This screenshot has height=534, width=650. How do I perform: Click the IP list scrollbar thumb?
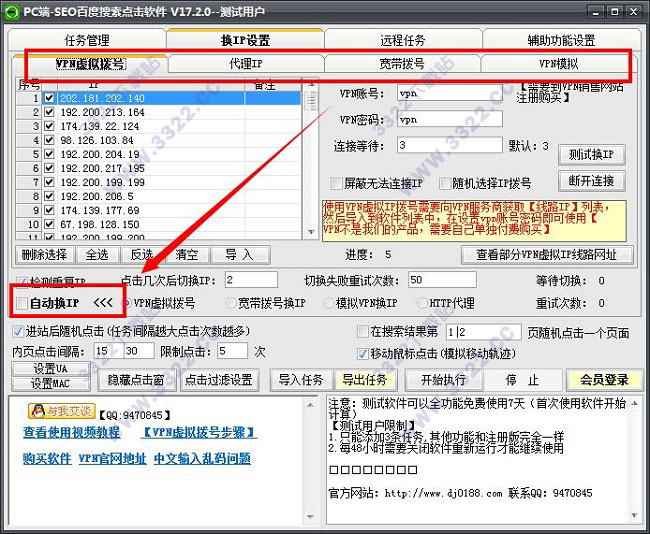[x=311, y=101]
